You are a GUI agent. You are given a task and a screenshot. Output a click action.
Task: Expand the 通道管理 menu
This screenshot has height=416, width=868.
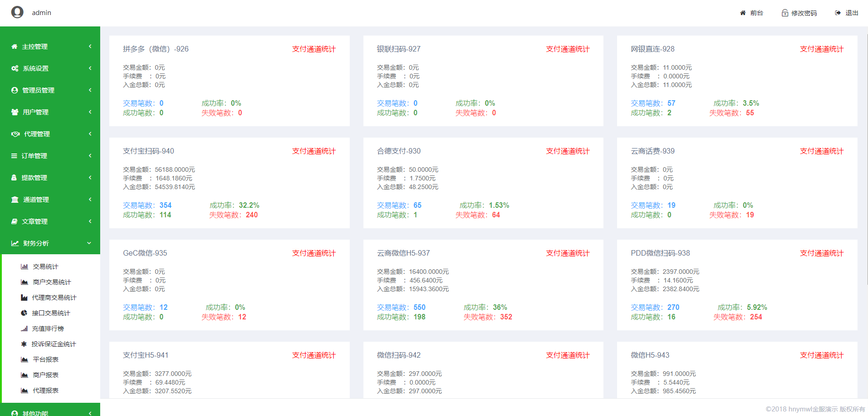pos(50,199)
